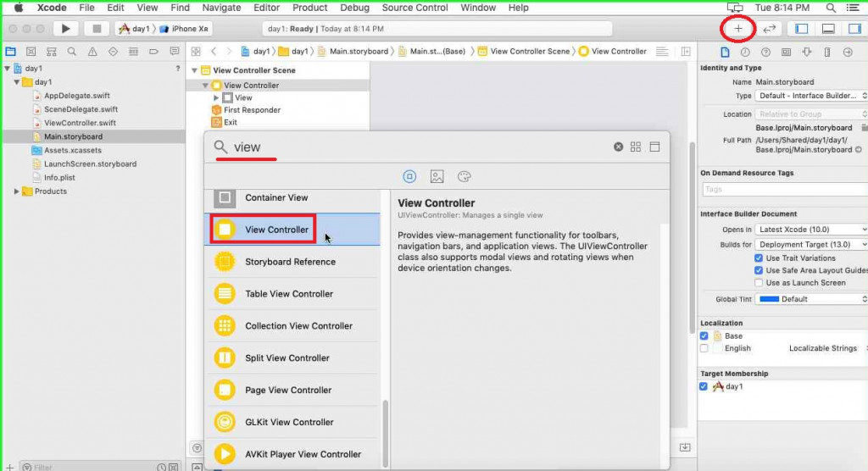Screen dimensions: 868x471
Task: Select Collection View Controller object
Action: click(x=292, y=325)
